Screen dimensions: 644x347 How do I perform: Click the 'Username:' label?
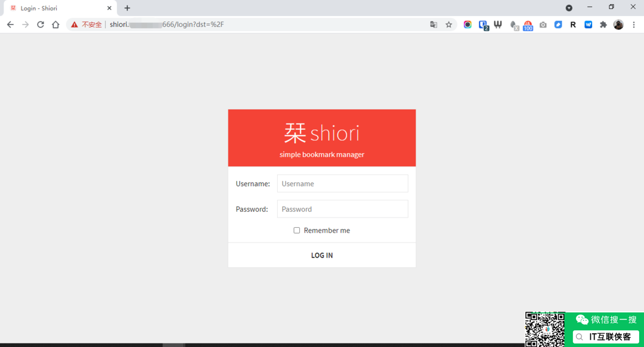tap(253, 184)
